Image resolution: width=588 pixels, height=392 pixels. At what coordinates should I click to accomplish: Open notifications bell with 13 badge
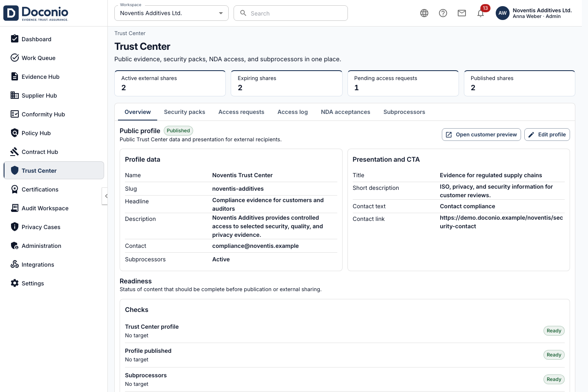click(481, 13)
